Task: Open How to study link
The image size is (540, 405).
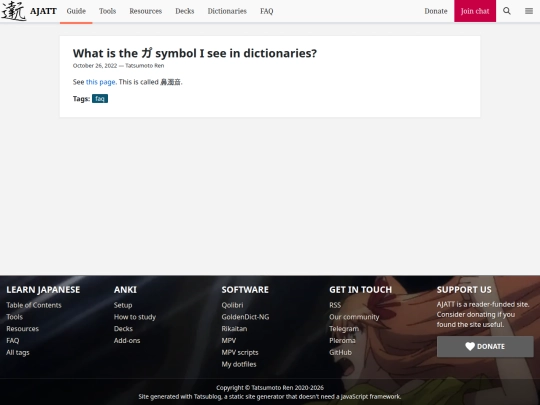Action: (135, 317)
